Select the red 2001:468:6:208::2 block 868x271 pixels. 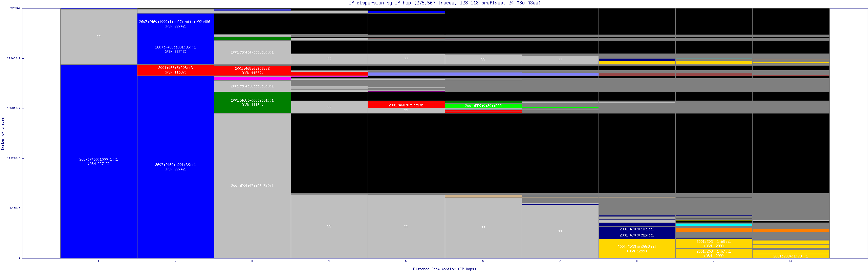click(x=252, y=71)
